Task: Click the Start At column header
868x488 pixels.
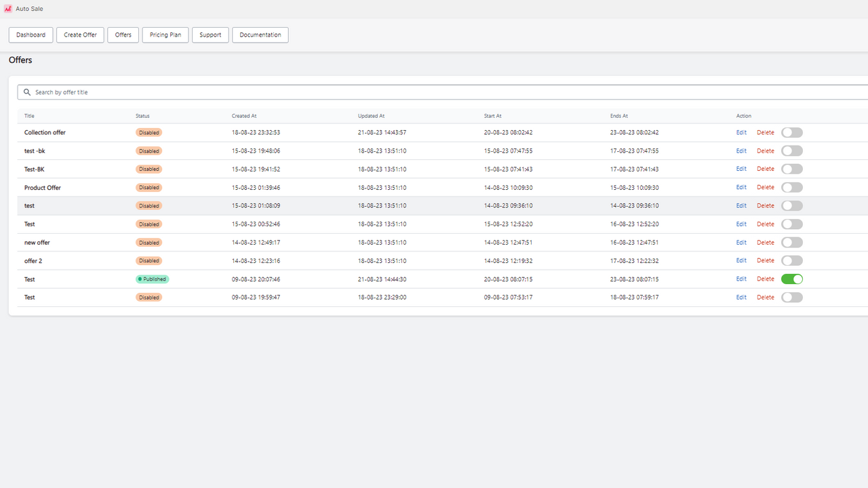Action: 493,116
